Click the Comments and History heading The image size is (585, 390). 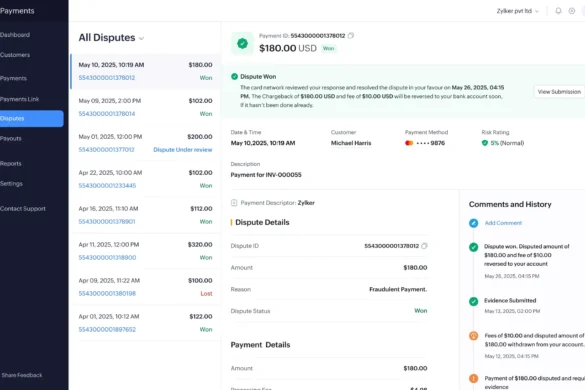(510, 205)
